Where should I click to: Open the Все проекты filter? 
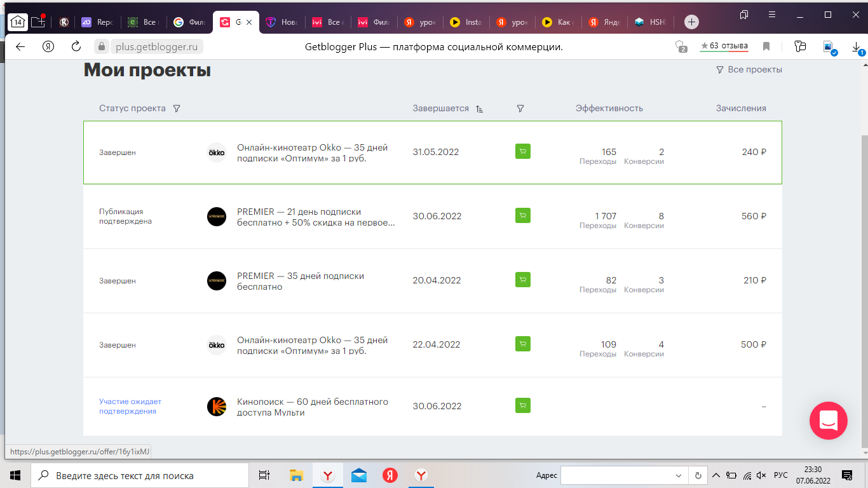(749, 70)
